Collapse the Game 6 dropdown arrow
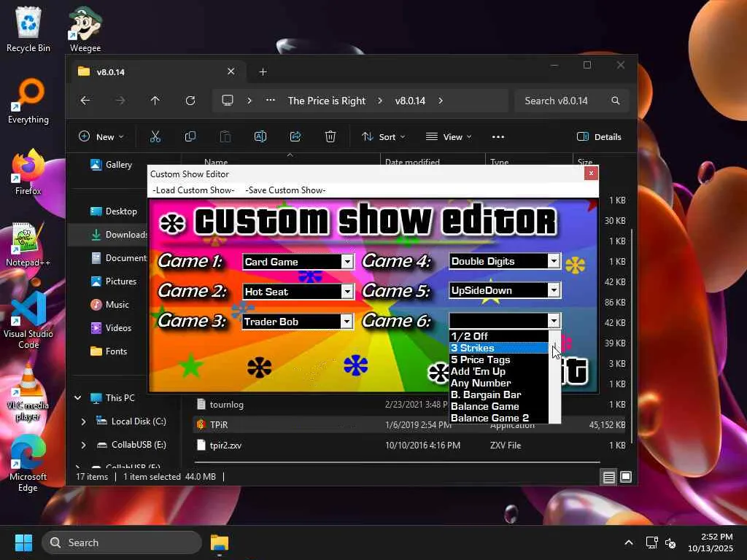This screenshot has height=560, width=747. (x=554, y=321)
